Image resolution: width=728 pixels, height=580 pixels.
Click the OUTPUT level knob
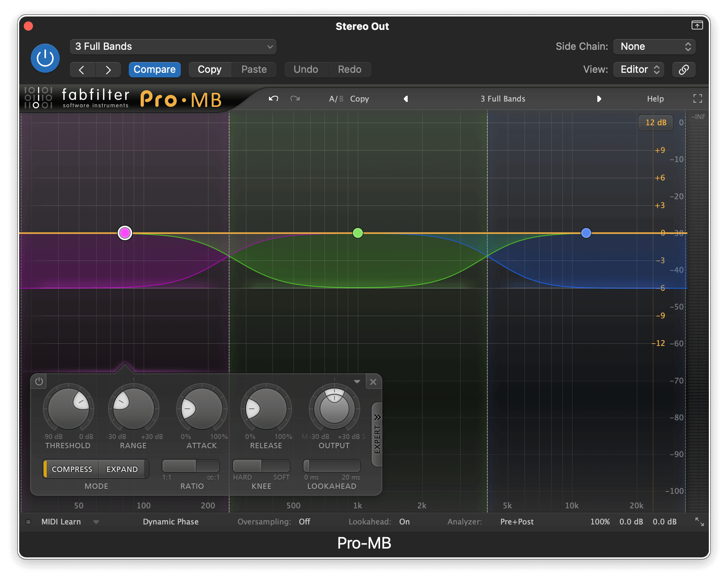tap(334, 408)
